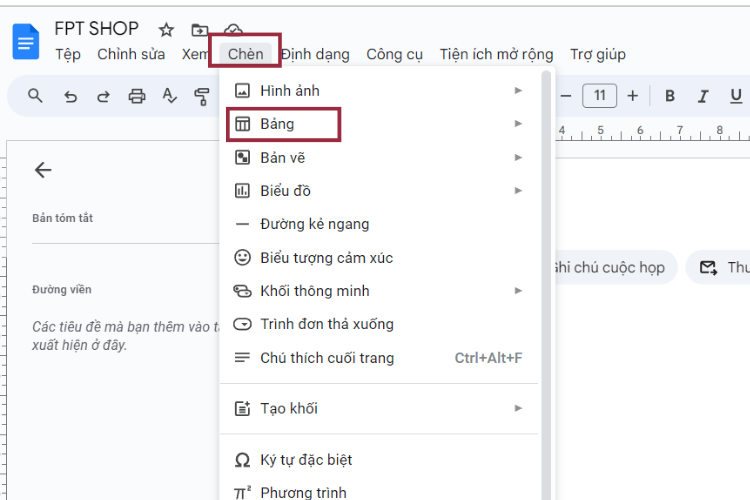Click the building blocks icon beside Tạo khối
750x500 pixels.
(x=242, y=409)
